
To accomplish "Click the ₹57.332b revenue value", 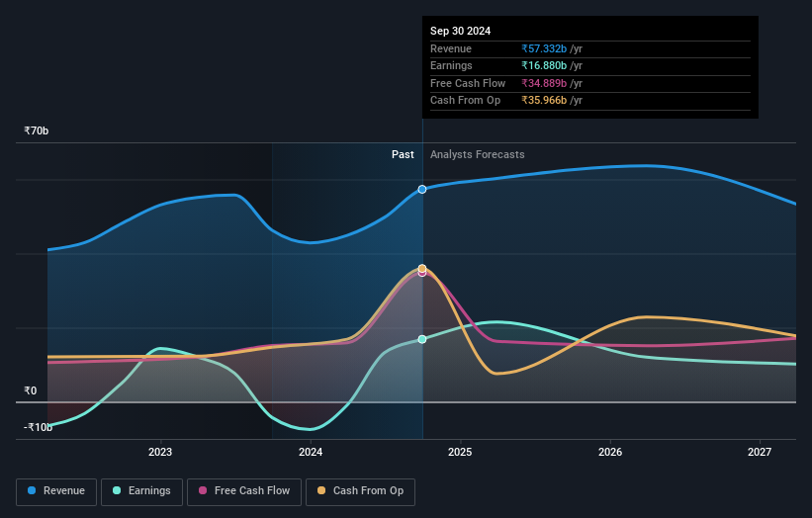I will click(544, 48).
